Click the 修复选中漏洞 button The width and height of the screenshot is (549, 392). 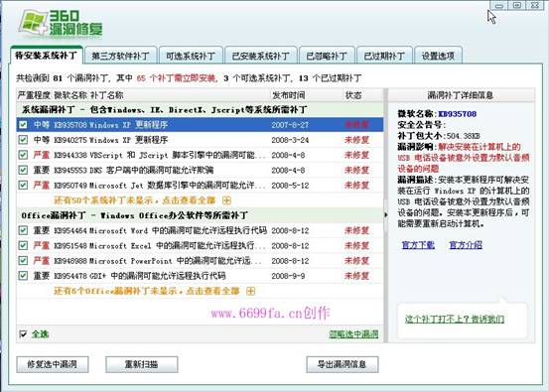pyautogui.click(x=53, y=364)
